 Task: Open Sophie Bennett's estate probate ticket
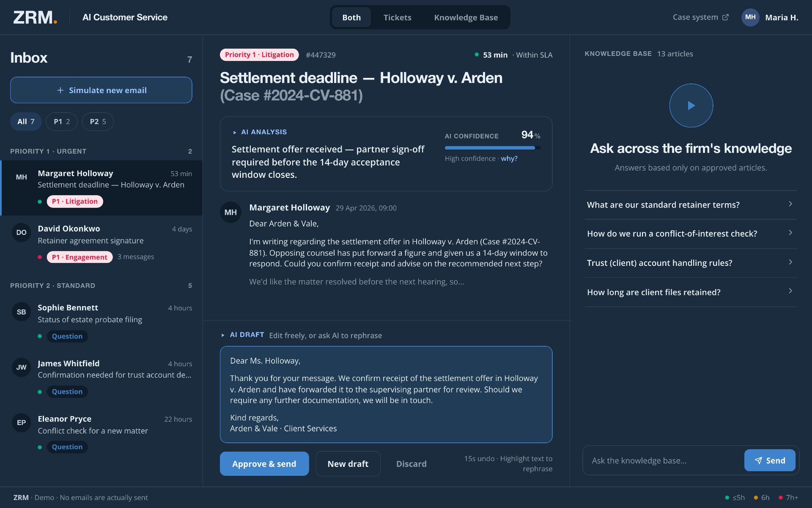coord(102,322)
